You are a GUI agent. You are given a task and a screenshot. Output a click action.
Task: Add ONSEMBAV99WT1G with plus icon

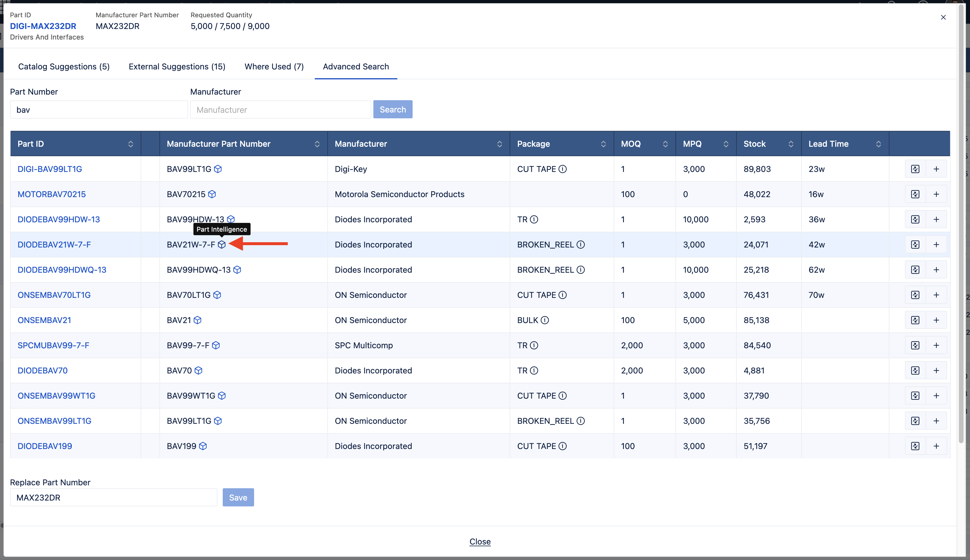tap(936, 396)
